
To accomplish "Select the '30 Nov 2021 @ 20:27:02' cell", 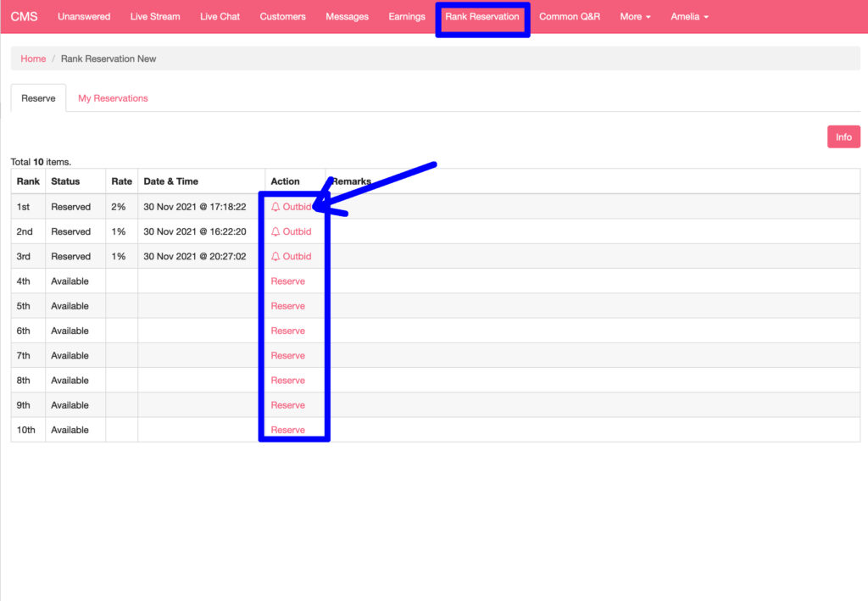I will coord(195,257).
